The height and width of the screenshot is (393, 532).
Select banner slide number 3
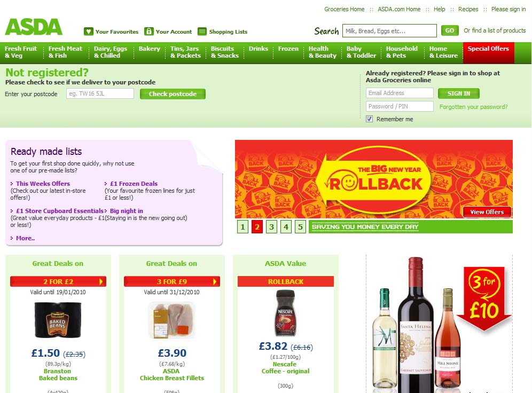pyautogui.click(x=271, y=227)
